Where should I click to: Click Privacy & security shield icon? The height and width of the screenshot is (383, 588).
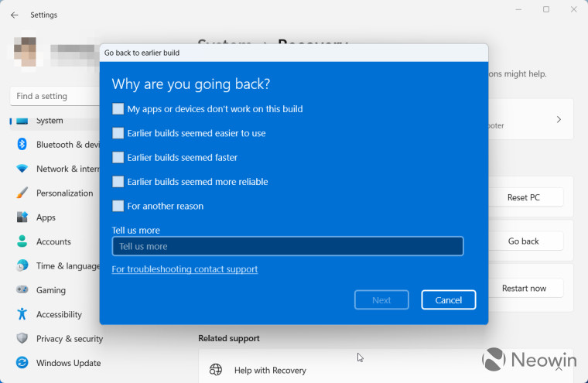pos(22,338)
